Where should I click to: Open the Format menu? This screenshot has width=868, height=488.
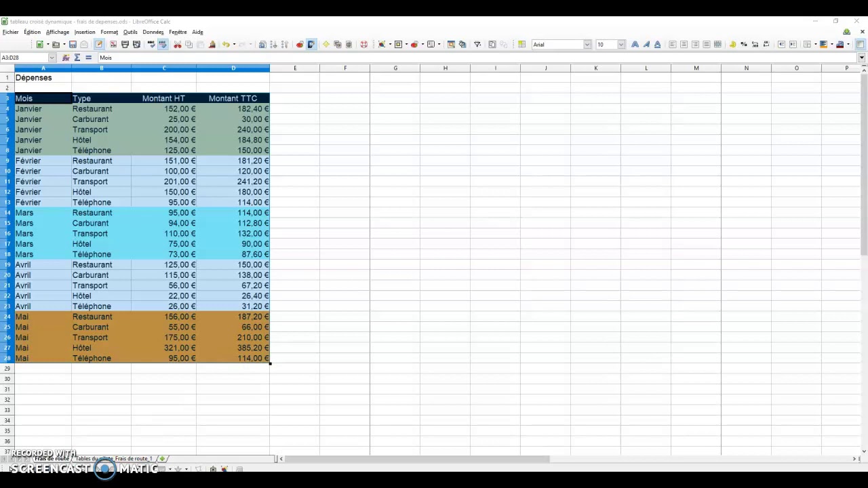[109, 32]
